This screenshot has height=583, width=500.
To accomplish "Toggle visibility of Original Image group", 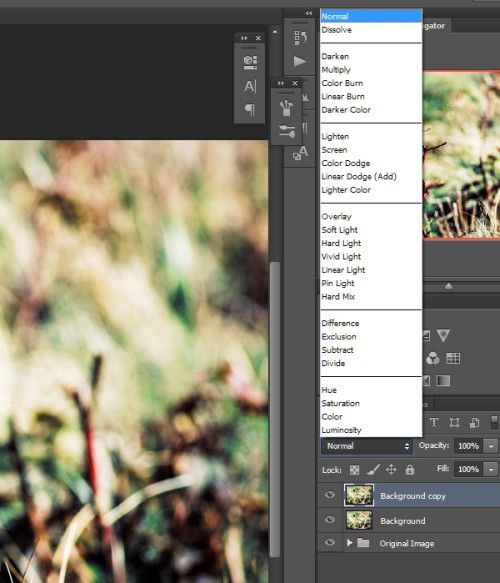I will point(330,542).
